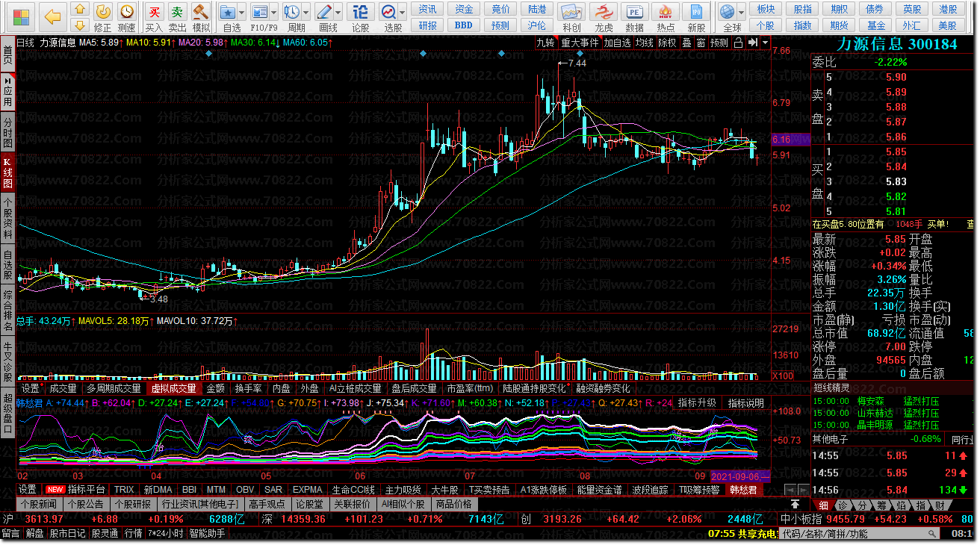
Task: Click 加自选 to add to favorites
Action: 618,43
